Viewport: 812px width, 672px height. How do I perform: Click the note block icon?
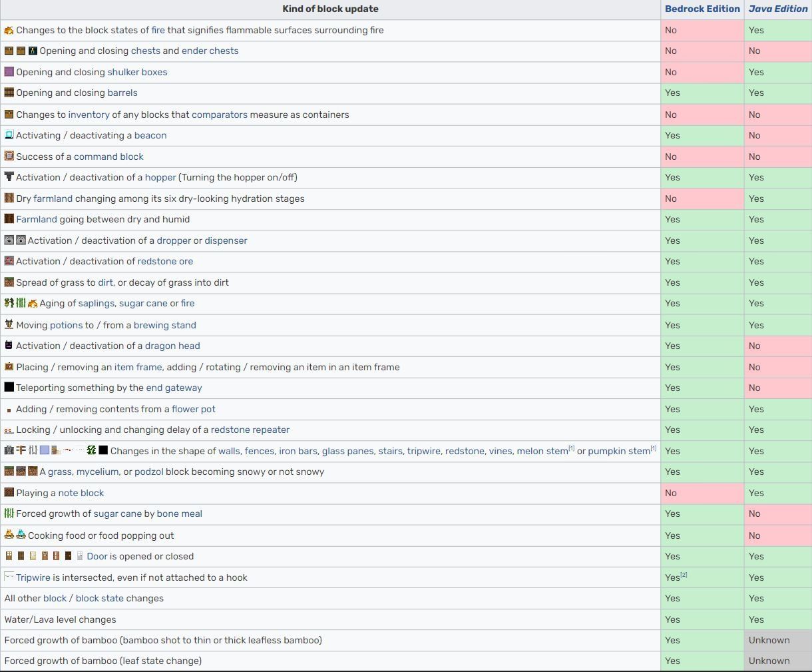(9, 493)
